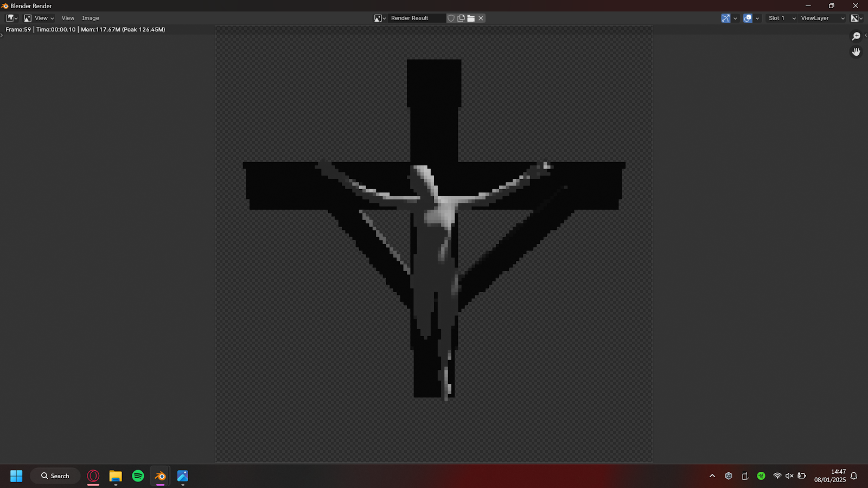
Task: Open the notifications bell
Action: point(854,476)
